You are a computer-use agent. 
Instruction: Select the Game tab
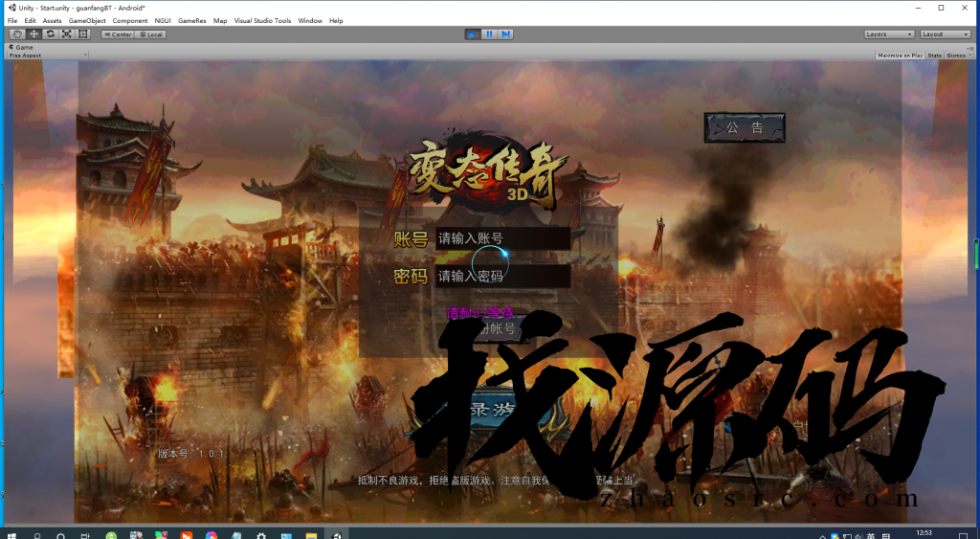[x=21, y=48]
